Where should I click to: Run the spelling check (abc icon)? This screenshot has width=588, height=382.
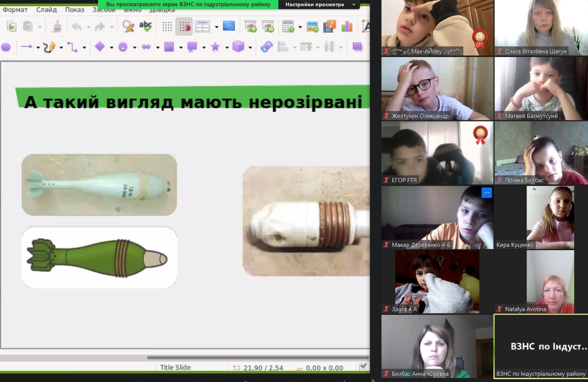145,27
